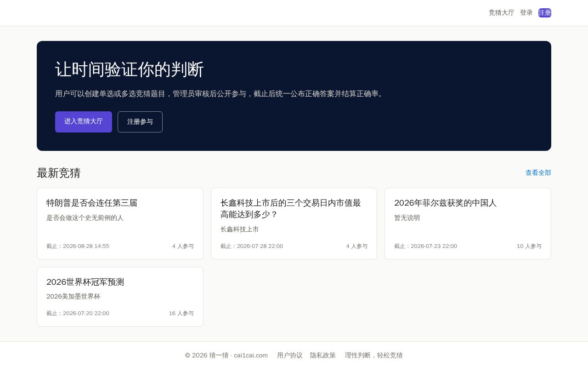Click 4 人参与 on the 特朗普 card
The width and height of the screenshot is (588, 368).
(183, 246)
